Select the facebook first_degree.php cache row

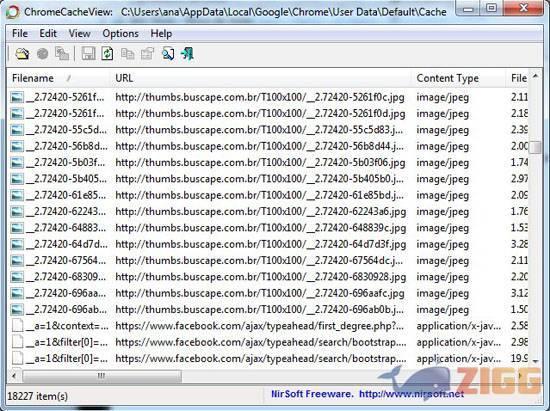pyautogui.click(x=269, y=326)
